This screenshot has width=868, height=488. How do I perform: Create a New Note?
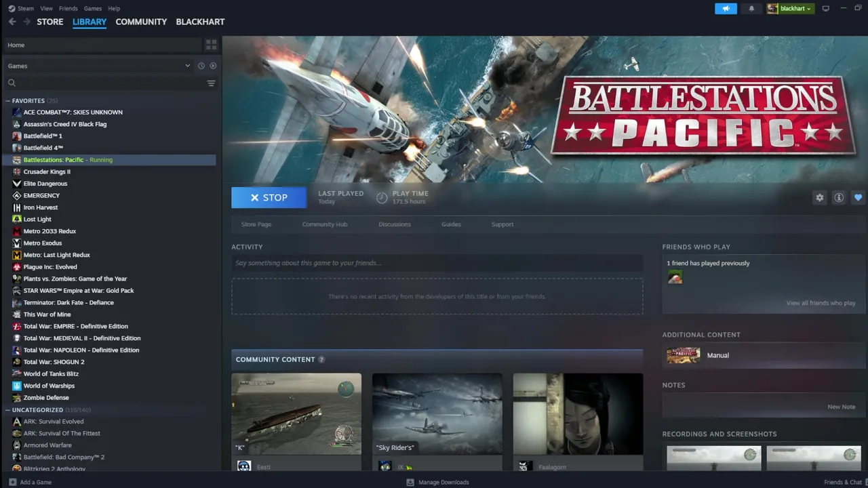(x=841, y=407)
